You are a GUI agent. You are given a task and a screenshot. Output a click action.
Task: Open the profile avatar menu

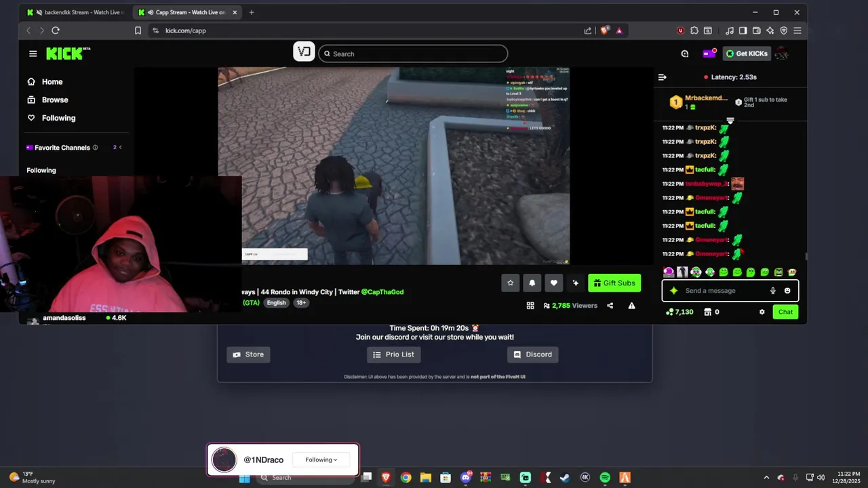(782, 54)
